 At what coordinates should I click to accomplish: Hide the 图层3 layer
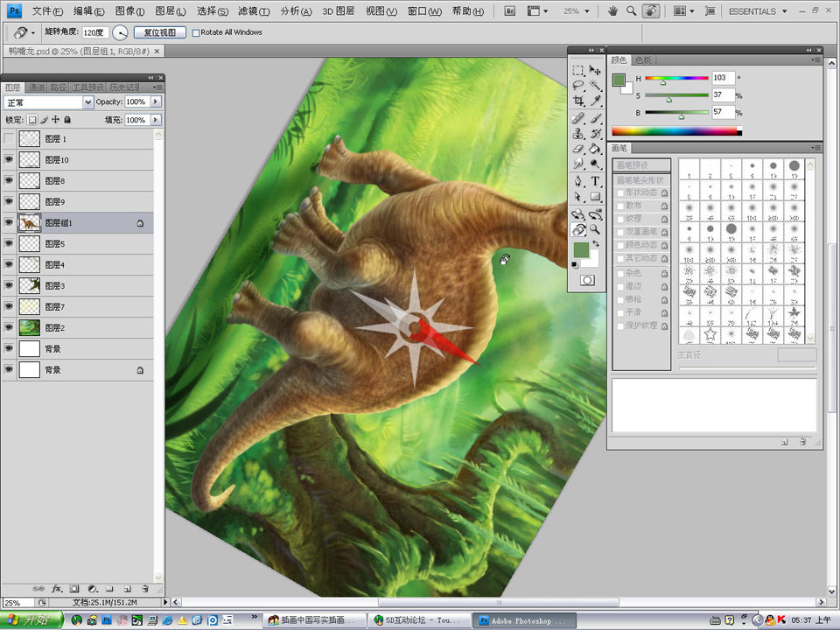pyautogui.click(x=9, y=285)
